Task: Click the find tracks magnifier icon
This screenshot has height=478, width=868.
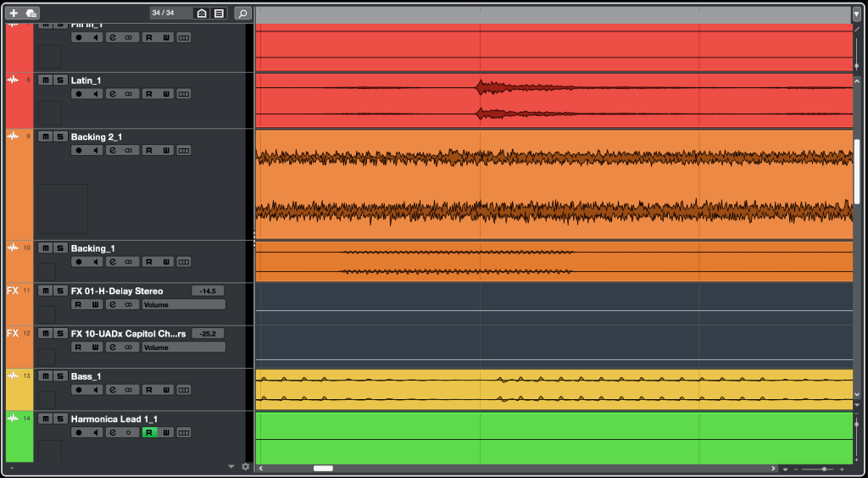Action: pyautogui.click(x=242, y=13)
